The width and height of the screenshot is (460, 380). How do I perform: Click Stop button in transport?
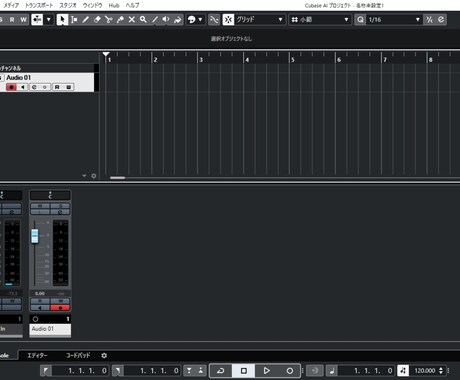pyautogui.click(x=244, y=370)
